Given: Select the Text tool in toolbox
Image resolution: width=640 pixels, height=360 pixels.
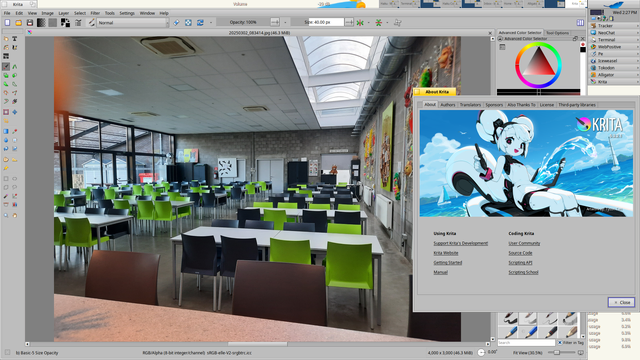Looking at the screenshot, I should pos(15,39).
